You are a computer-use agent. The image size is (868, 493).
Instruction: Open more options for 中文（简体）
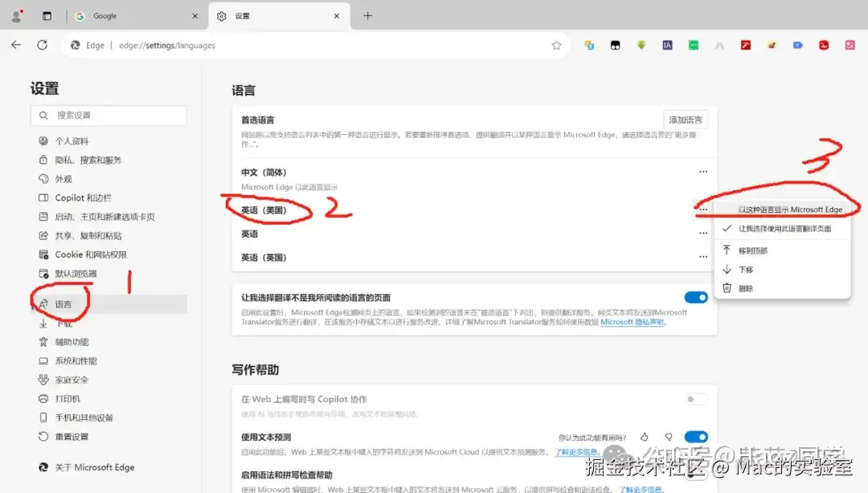(703, 172)
